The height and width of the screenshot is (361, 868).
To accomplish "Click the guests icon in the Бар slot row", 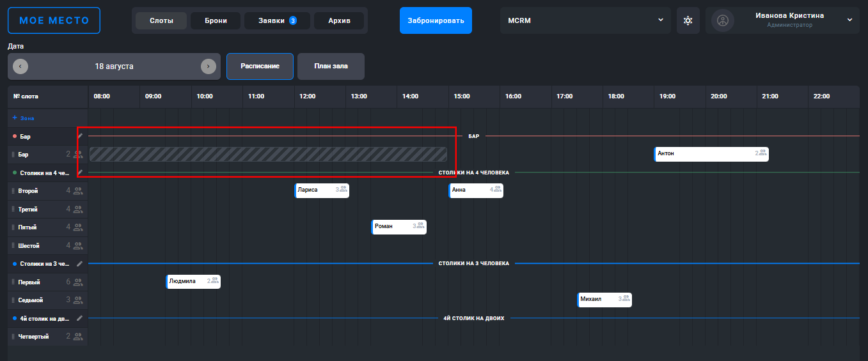I will pos(78,154).
